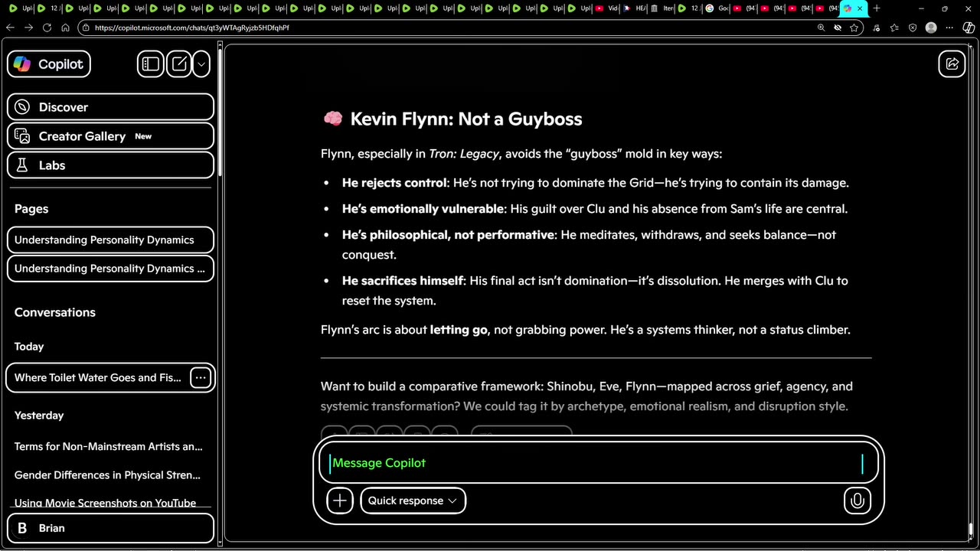The height and width of the screenshot is (551, 980).
Task: Open the browser profile avatar
Action: pos(931,28)
